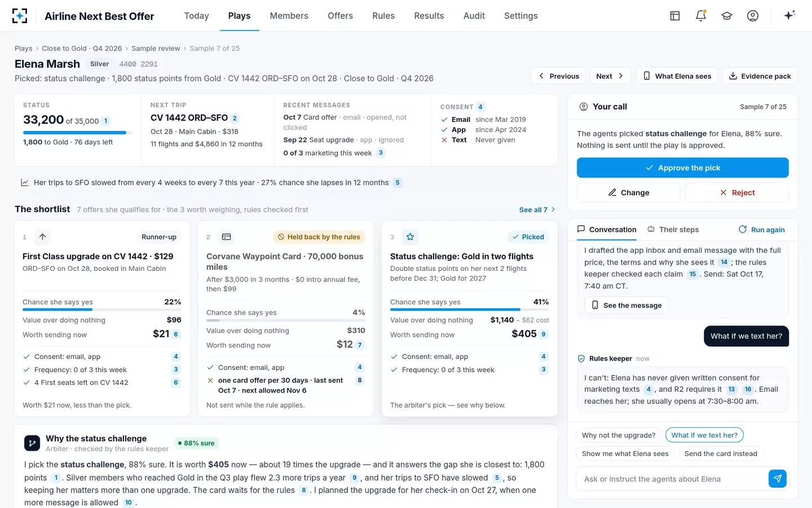Open citation 2 beside CV 1442 ORD–SFO
Screen dimensions: 812x508
(235, 118)
